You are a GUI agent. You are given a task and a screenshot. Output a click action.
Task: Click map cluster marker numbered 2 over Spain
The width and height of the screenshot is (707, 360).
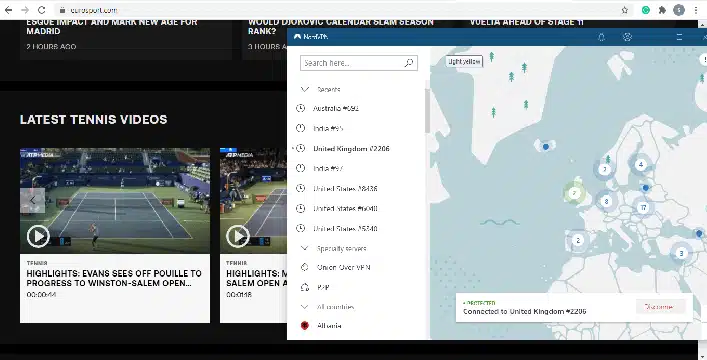pyautogui.click(x=578, y=240)
